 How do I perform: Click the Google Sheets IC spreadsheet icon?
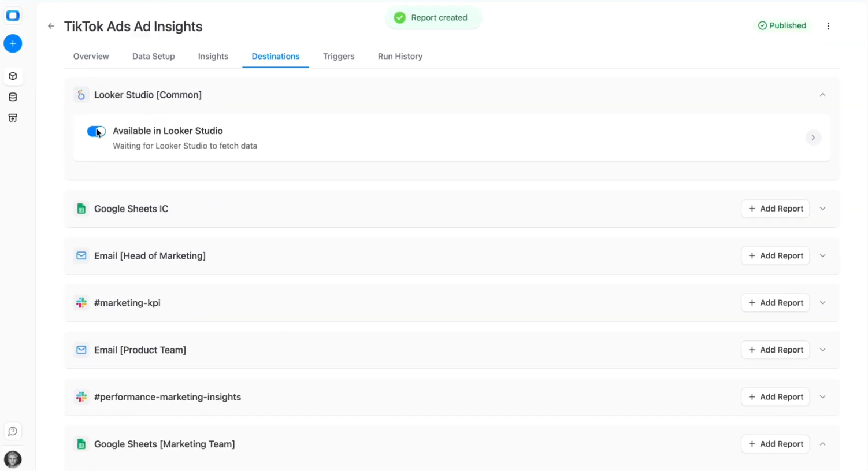(81, 209)
